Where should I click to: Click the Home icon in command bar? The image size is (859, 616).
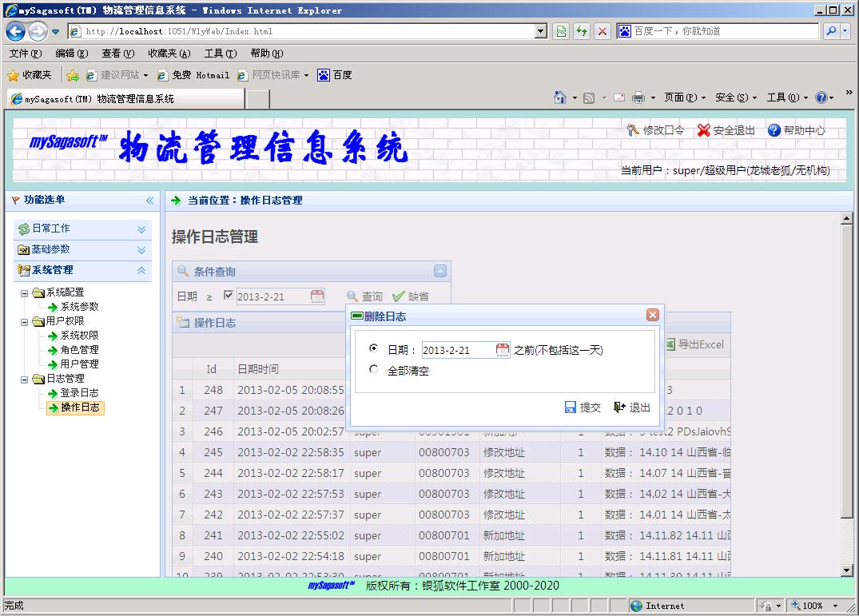559,97
